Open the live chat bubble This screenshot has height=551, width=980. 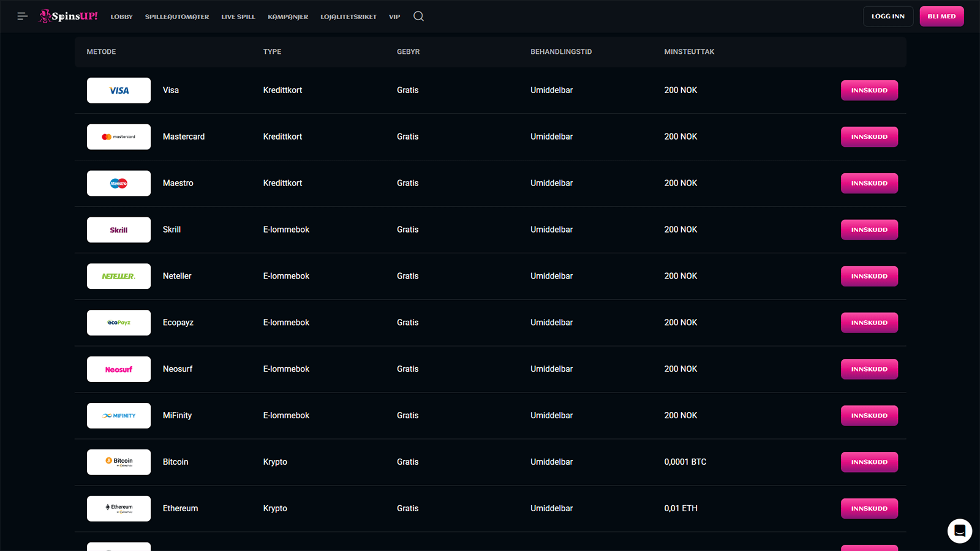[x=959, y=531]
